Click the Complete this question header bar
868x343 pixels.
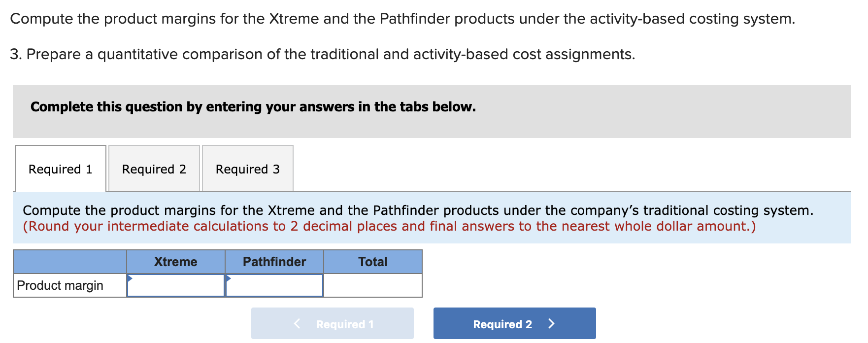[x=252, y=106]
